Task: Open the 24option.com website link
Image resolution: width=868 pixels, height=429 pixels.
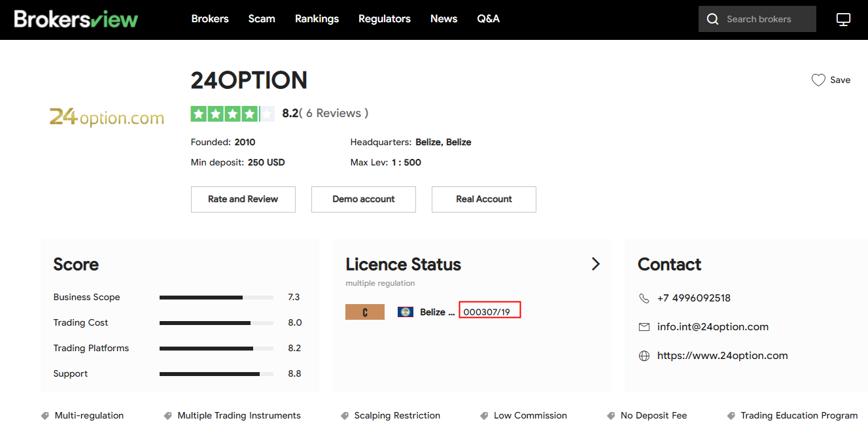Action: [x=722, y=356]
